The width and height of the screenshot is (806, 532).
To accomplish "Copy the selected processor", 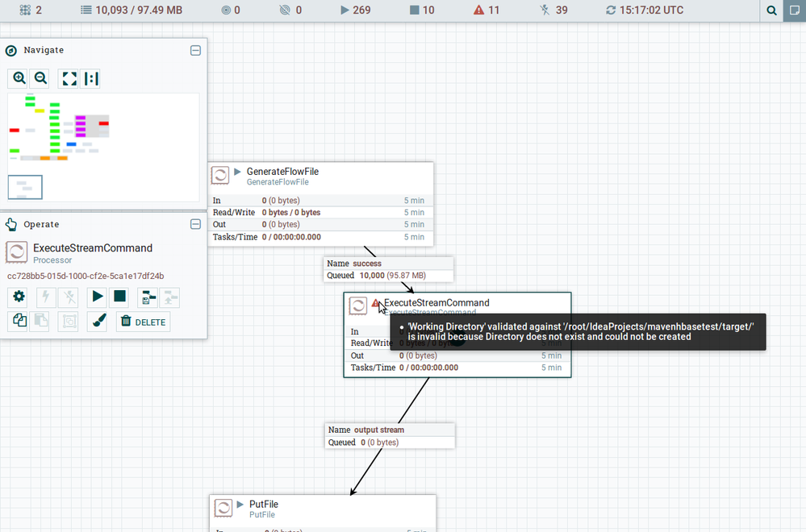I will 19,321.
